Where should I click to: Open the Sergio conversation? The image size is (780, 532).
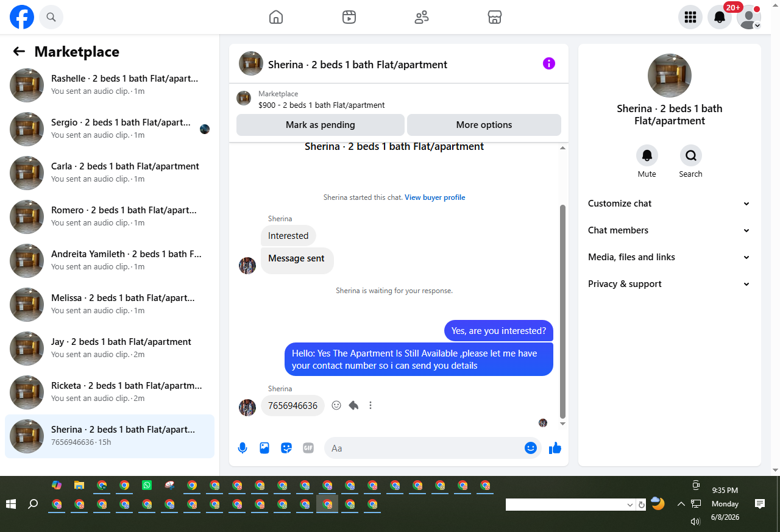110,129
